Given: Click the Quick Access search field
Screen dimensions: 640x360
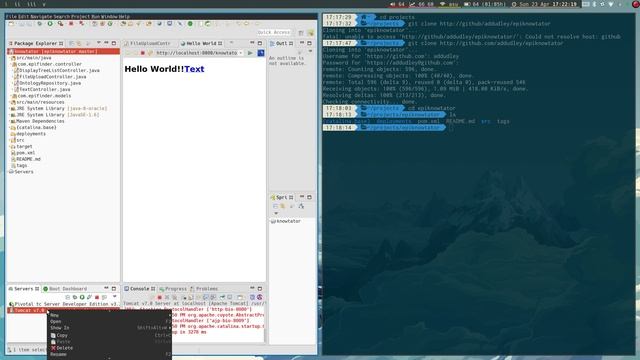Looking at the screenshot, I should [274, 32].
